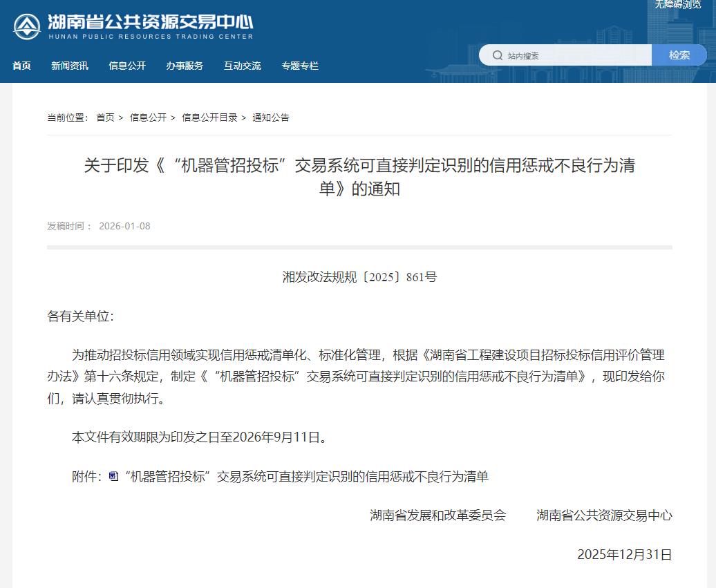Select 信息公开 in the top navigation
The height and width of the screenshot is (588, 716).
[x=127, y=66]
